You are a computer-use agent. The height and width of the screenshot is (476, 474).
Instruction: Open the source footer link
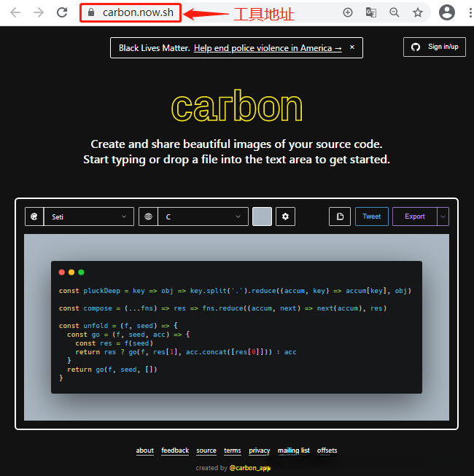(206, 450)
